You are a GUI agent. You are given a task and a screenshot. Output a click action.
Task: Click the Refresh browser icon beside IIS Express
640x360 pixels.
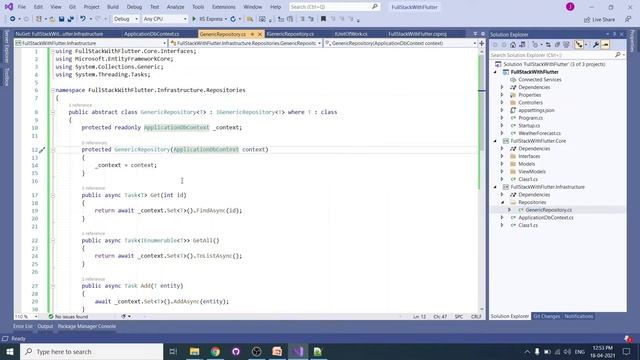pyautogui.click(x=233, y=19)
